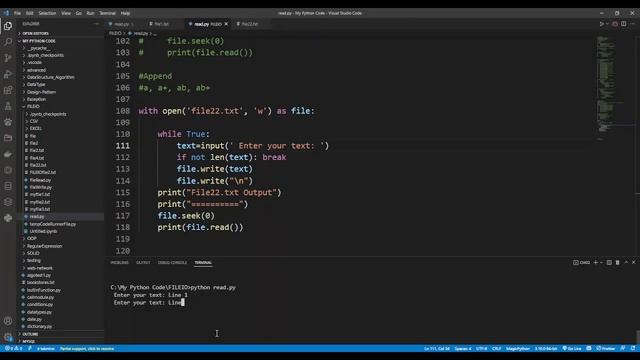This screenshot has width=640, height=360.
Task: Open the Explorer view in the activity bar
Action: coord(8,26)
